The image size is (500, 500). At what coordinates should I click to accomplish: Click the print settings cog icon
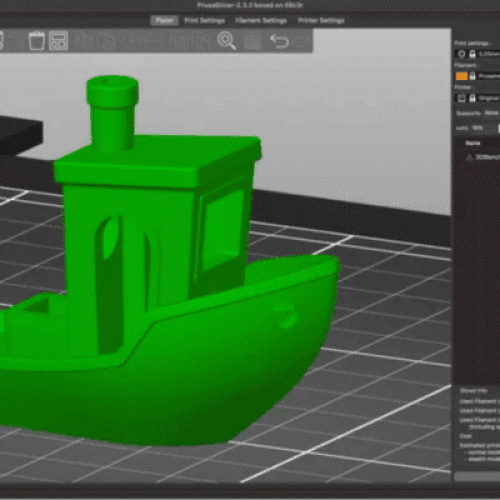[462, 54]
